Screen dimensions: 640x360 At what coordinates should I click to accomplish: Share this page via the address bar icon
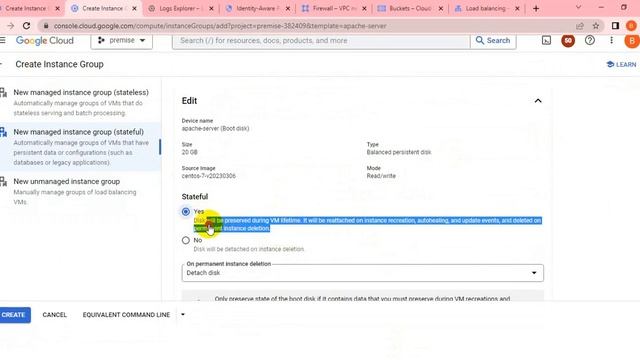coord(580,26)
